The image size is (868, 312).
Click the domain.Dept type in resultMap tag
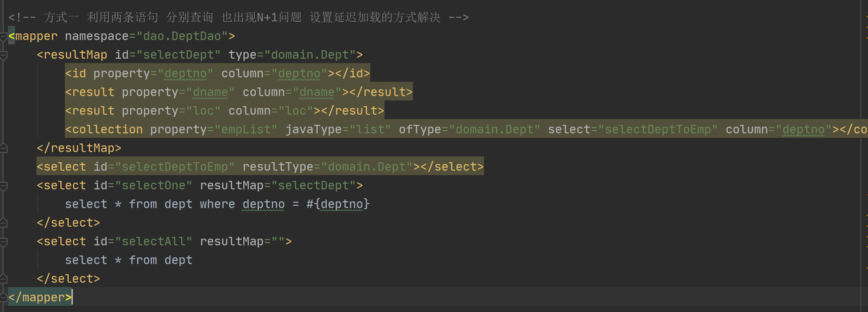point(310,55)
